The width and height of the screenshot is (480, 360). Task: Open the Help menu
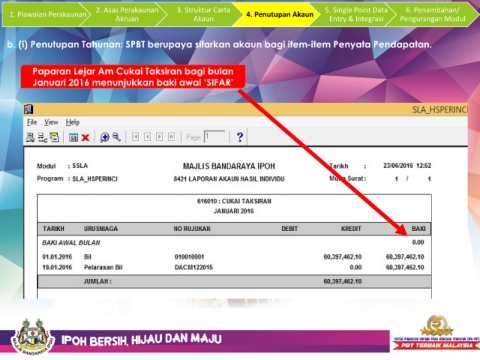click(x=72, y=122)
